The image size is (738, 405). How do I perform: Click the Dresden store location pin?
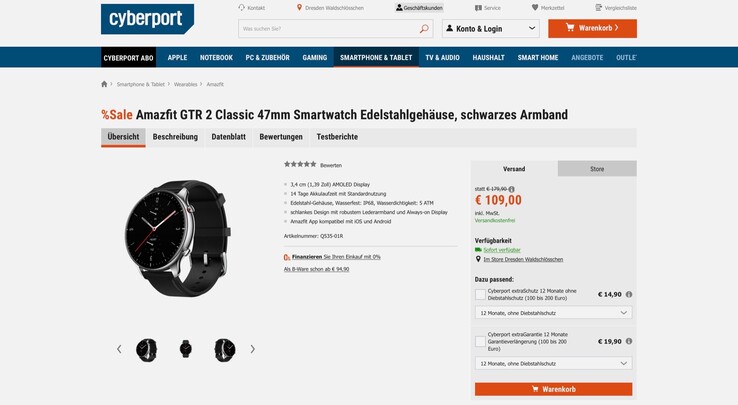pyautogui.click(x=478, y=259)
